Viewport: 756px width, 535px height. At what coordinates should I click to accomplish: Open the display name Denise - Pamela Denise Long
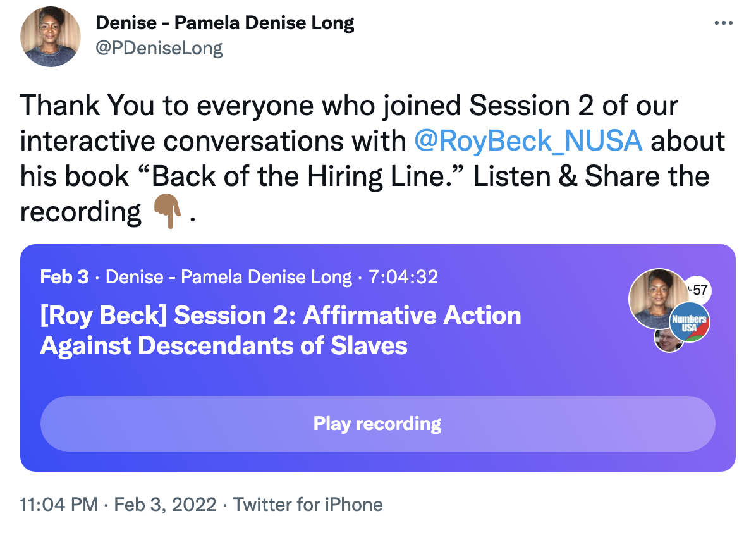pyautogui.click(x=224, y=23)
